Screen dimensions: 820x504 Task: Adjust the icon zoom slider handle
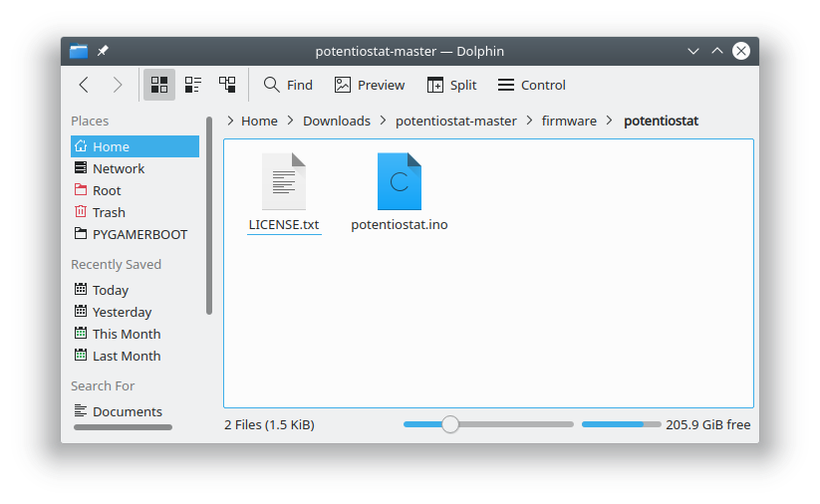tap(449, 424)
